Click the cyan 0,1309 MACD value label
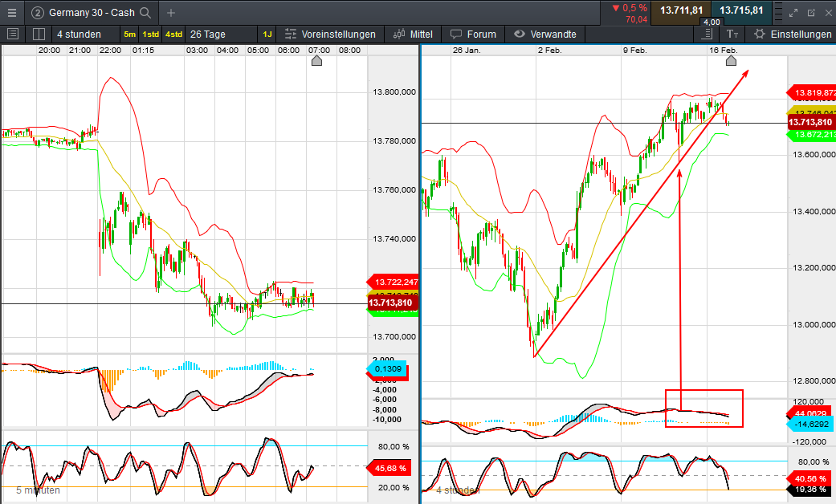Viewport: 836px width, 504px height. tap(388, 368)
